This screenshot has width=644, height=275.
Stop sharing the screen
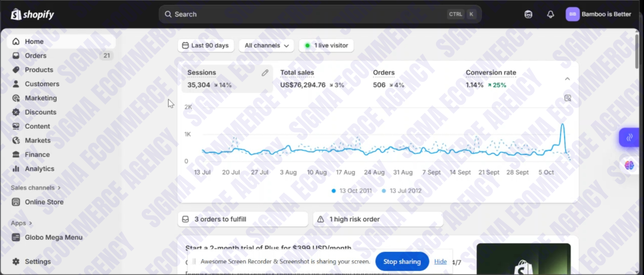coord(402,262)
